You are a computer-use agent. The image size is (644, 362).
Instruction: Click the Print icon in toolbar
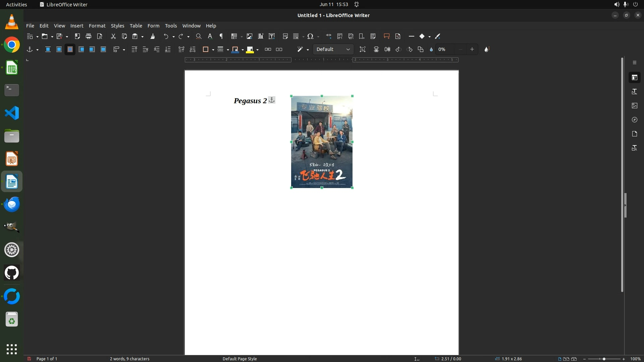[x=89, y=36]
